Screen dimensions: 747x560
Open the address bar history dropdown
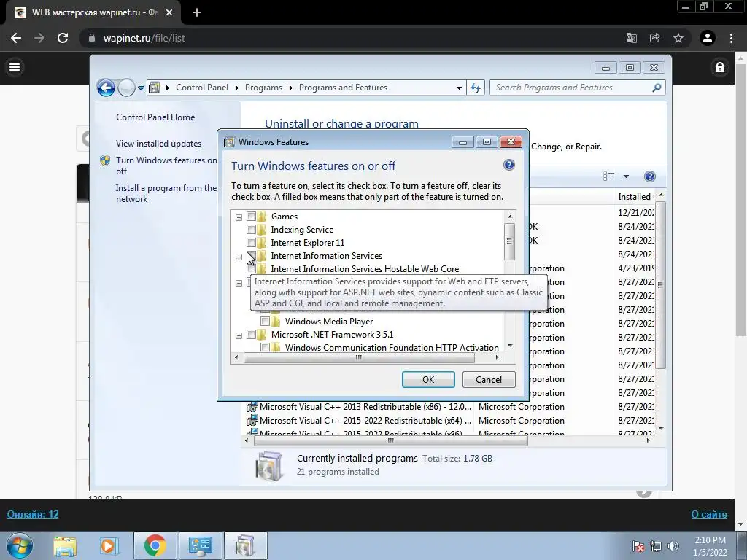pos(459,87)
